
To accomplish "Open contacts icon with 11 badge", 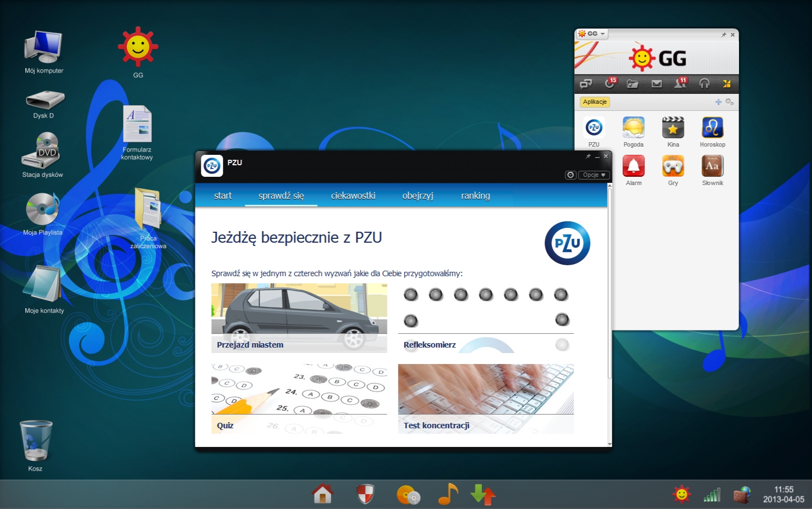I will pos(680,84).
